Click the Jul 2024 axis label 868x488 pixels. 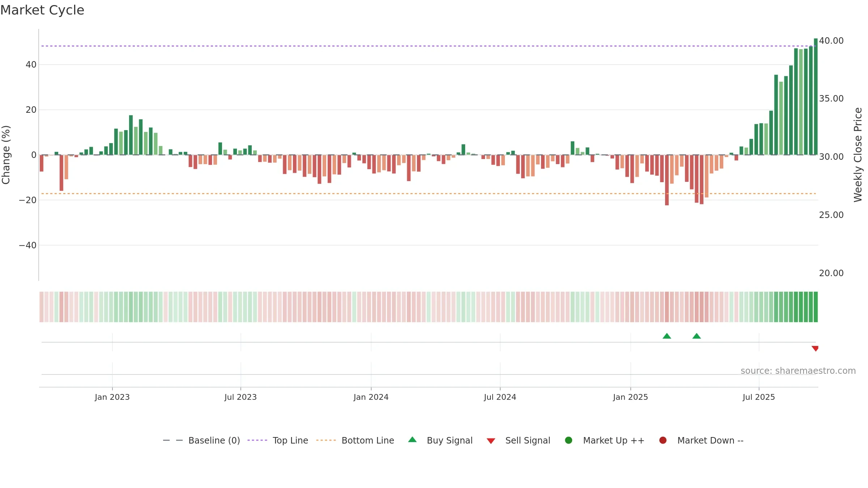[500, 397]
